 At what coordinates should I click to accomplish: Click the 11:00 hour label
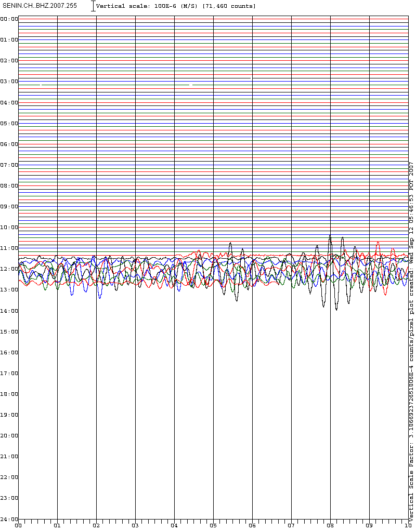tap(9, 248)
